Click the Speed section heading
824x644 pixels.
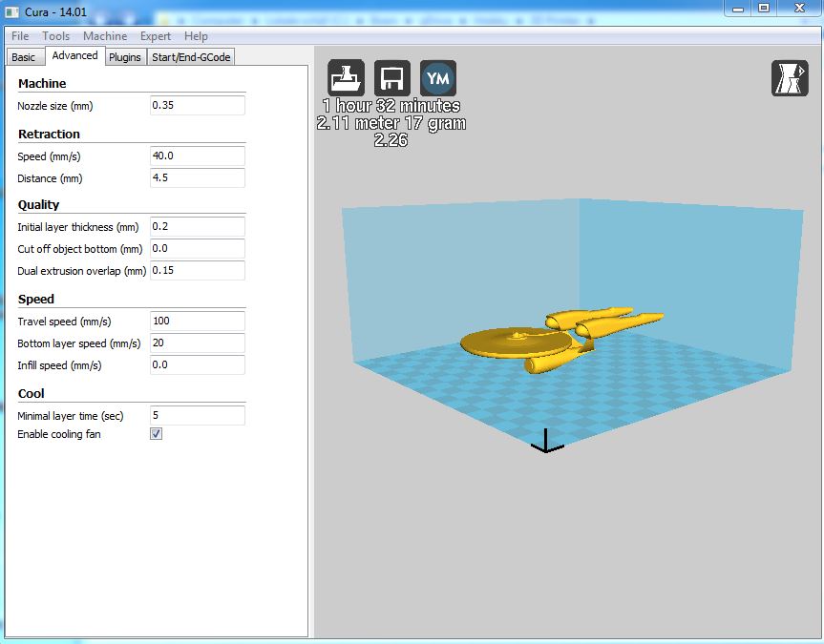click(x=35, y=300)
